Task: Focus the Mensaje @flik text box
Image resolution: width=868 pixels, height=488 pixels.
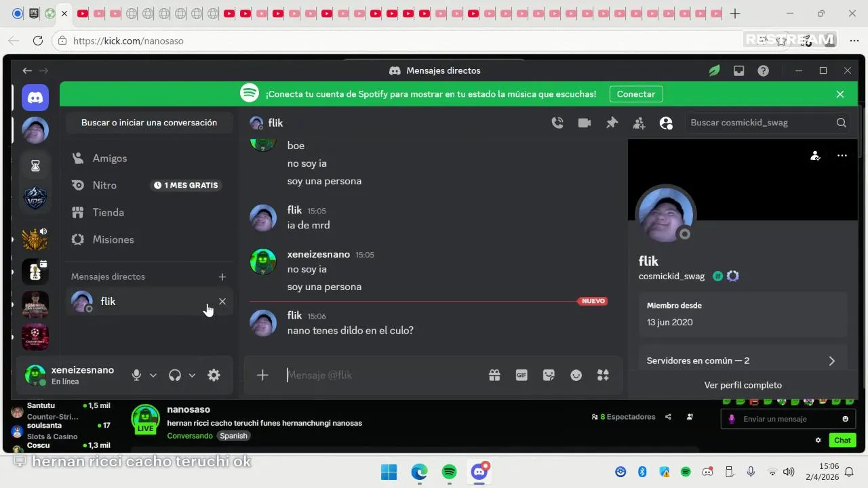Action: [383, 375]
